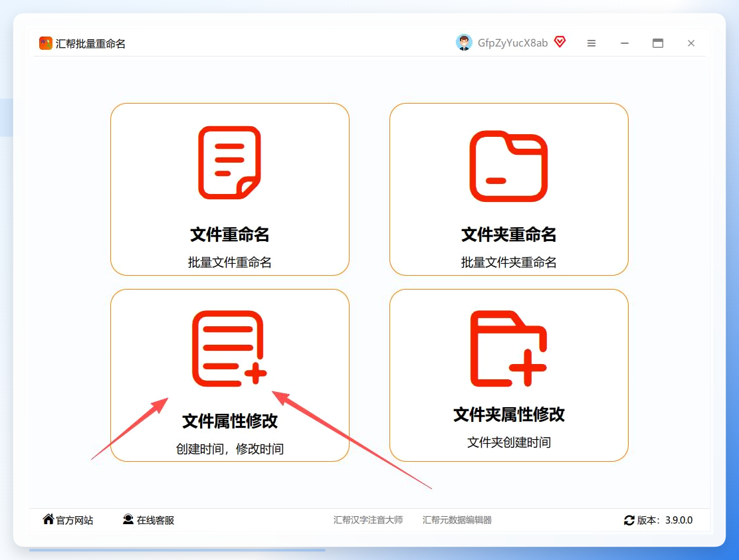The width and height of the screenshot is (739, 560).
Task: Click the username GfpZyYucX8ab
Action: pos(513,43)
